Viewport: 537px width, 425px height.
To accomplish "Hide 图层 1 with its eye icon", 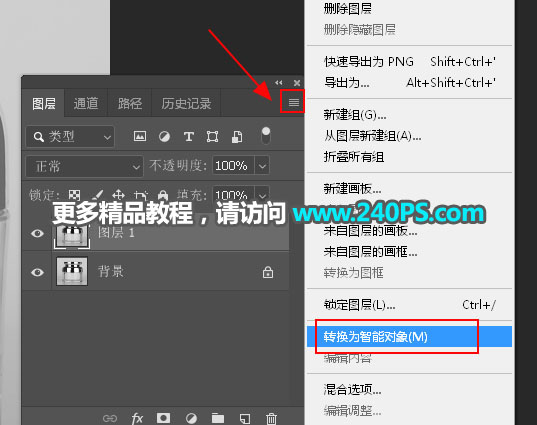I will click(x=37, y=234).
